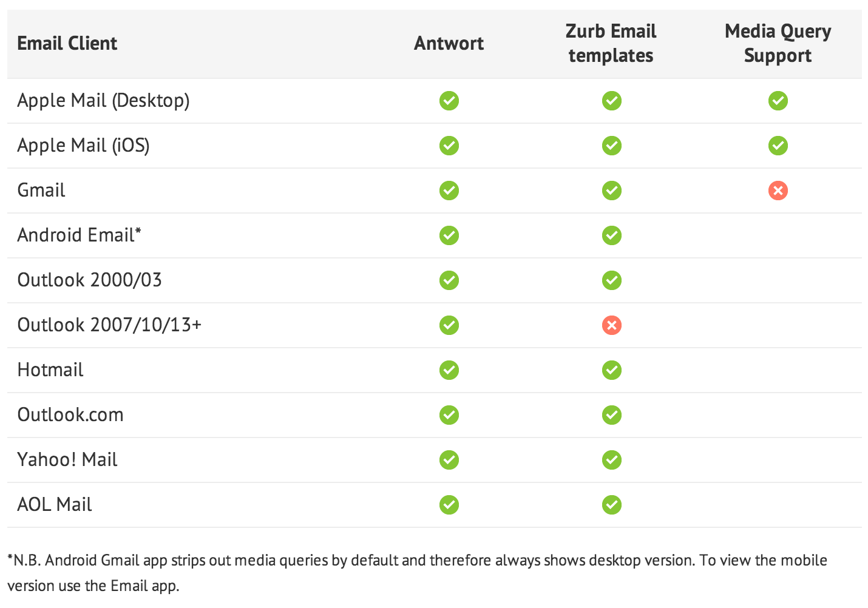
Task: Click Zurb checkmark in AOL Mail row
Action: pos(611,505)
